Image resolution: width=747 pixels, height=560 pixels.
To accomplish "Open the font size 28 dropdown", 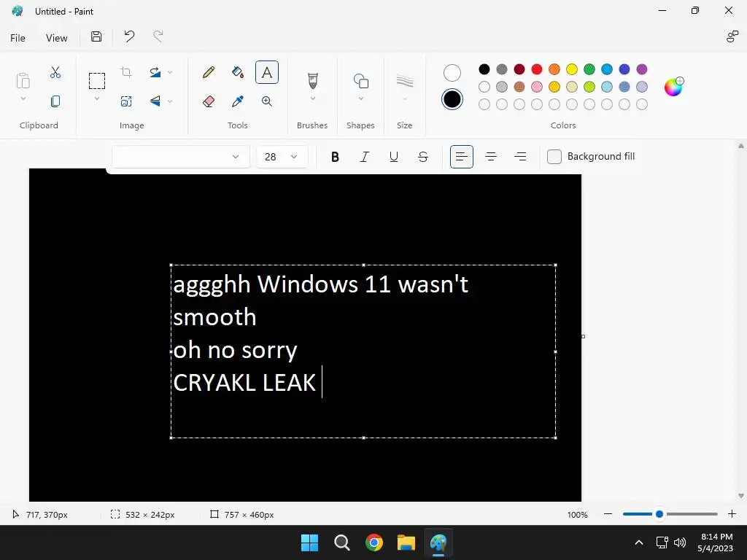I will coord(282,157).
